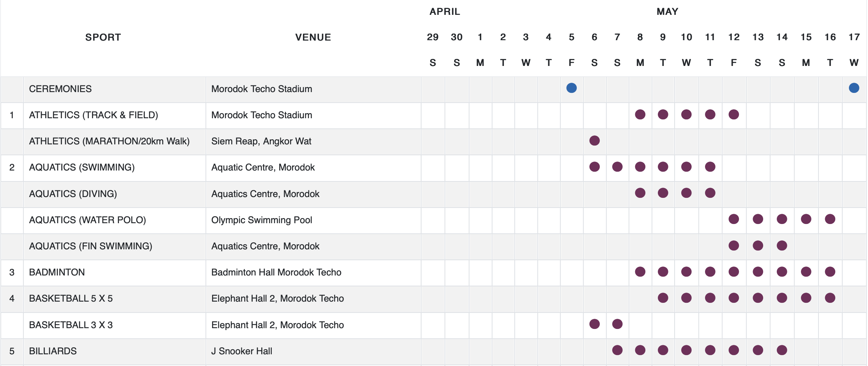Click the Water Polo dot on May 16

coord(830,219)
